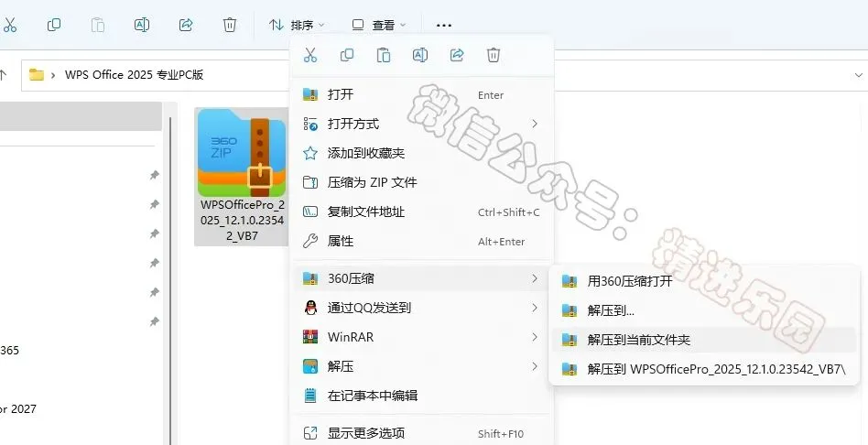Open the 排序 sort dropdown
This screenshot has height=445, width=868.
pos(297,25)
